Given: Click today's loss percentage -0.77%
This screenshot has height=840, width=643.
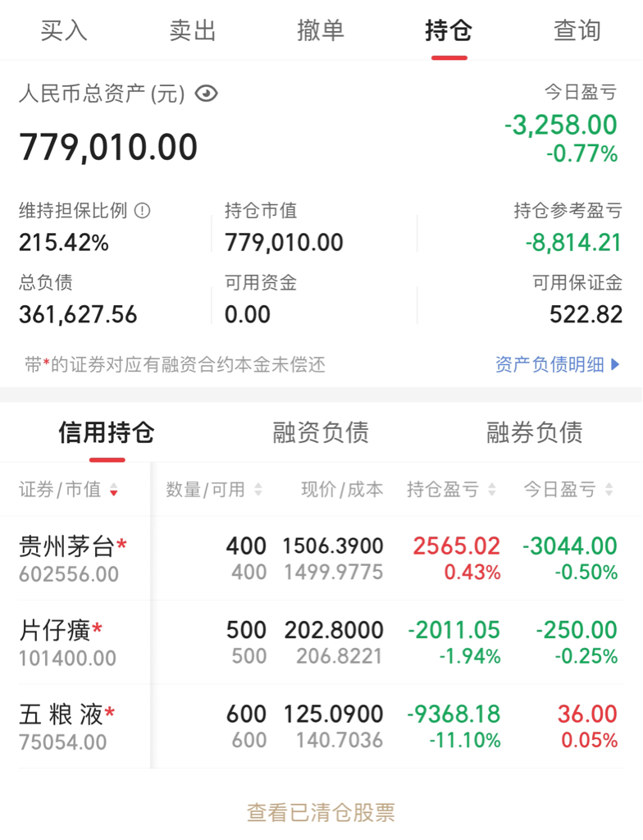Looking at the screenshot, I should tap(582, 153).
